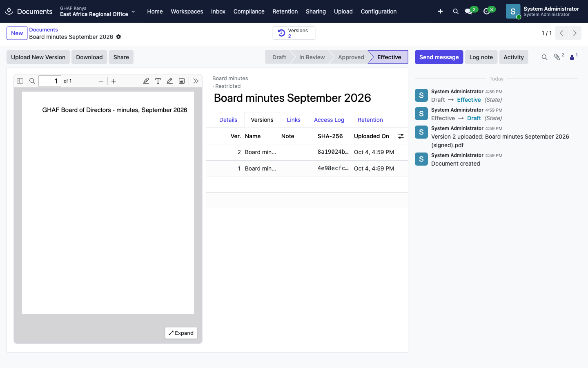Expand the PDF preview
This screenshot has height=368, width=588.
pos(181,333)
